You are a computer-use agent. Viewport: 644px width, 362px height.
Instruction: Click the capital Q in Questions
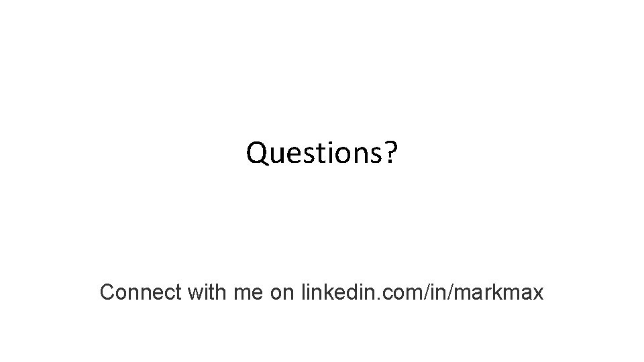point(257,153)
